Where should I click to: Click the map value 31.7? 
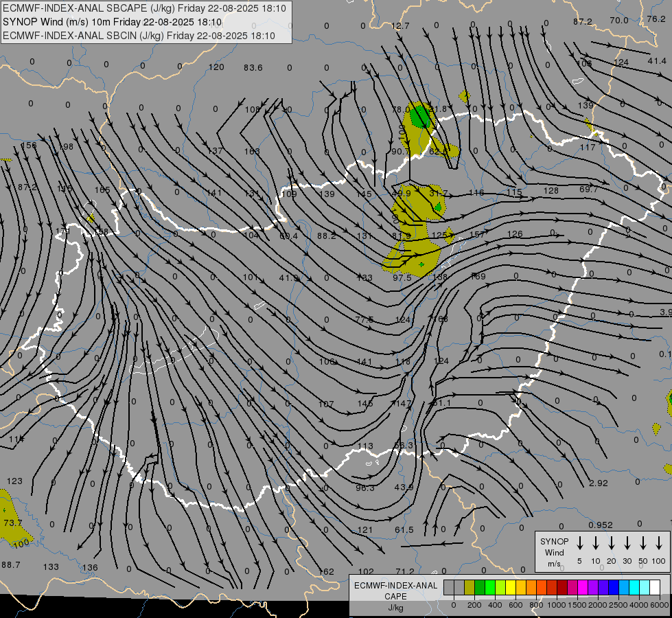tap(439, 194)
